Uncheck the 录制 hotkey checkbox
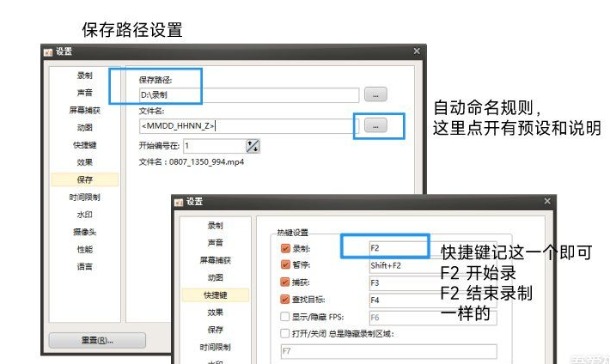 (x=285, y=248)
